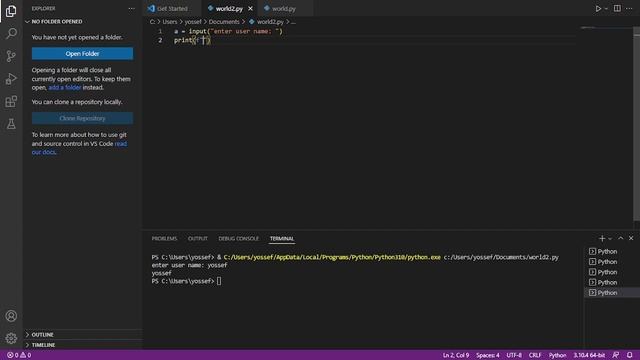The image size is (640, 360).
Task: Click the feedback icon in status bar
Action: click(616, 355)
